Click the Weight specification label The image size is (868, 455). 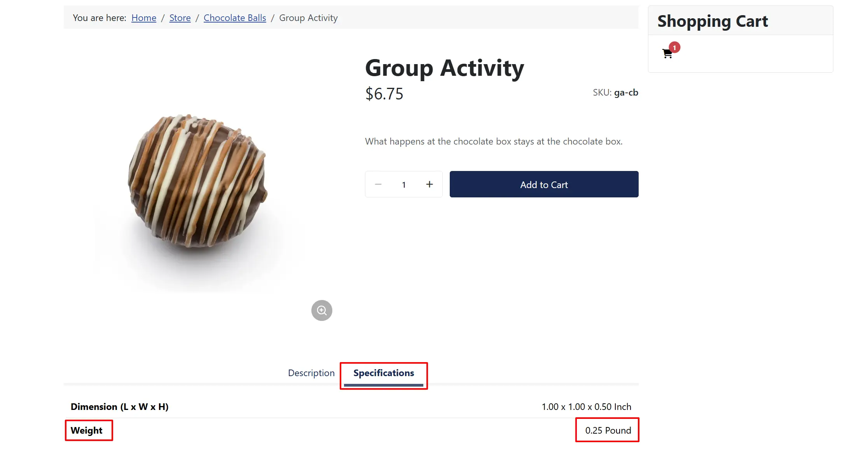87,431
